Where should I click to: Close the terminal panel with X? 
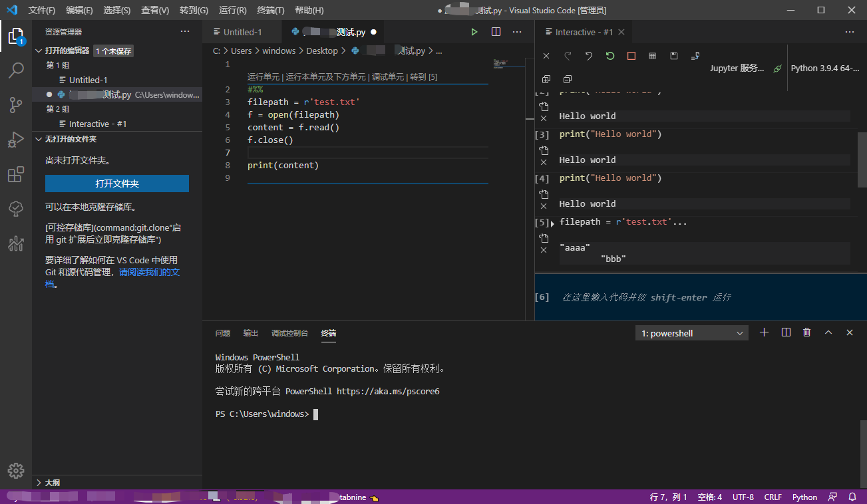click(x=850, y=332)
